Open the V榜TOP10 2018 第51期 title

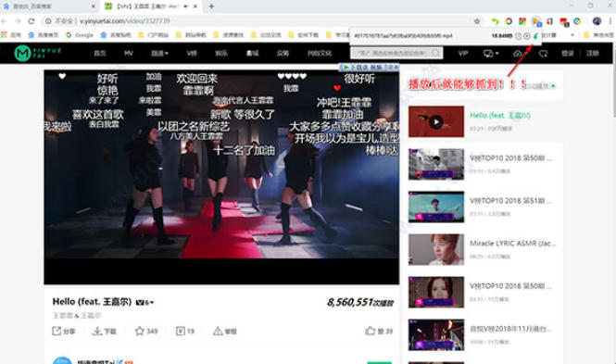pyautogui.click(x=510, y=201)
